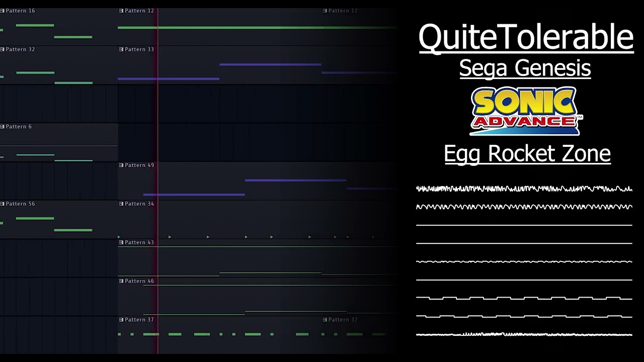
Task: Open the Pattern 56 clip menu icon
Action: pos(2,204)
